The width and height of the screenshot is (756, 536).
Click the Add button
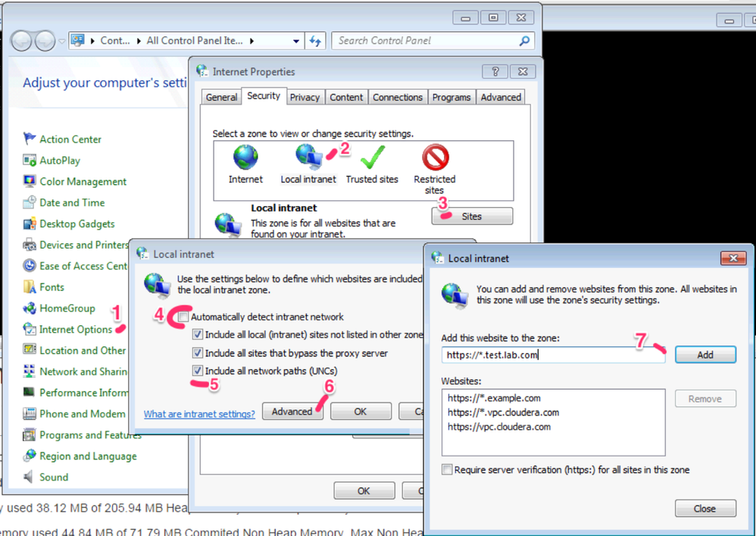[705, 355]
